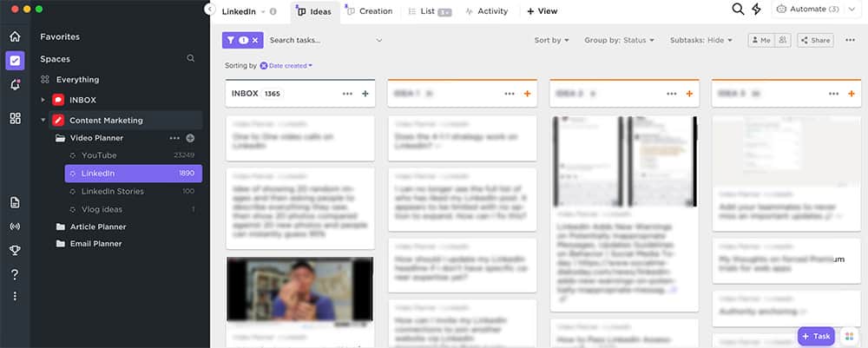Open the Docs icon in left rail
This screenshot has width=868, height=348.
[x=15, y=202]
